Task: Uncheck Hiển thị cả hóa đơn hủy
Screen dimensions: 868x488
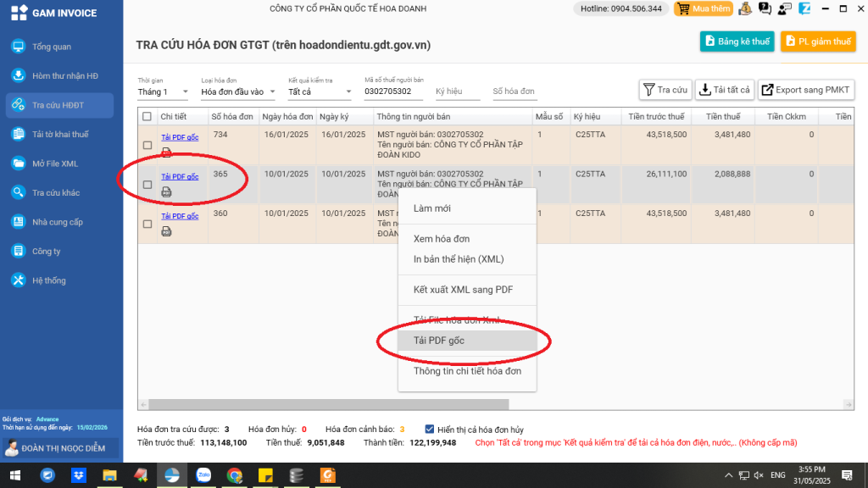Action: 430,430
